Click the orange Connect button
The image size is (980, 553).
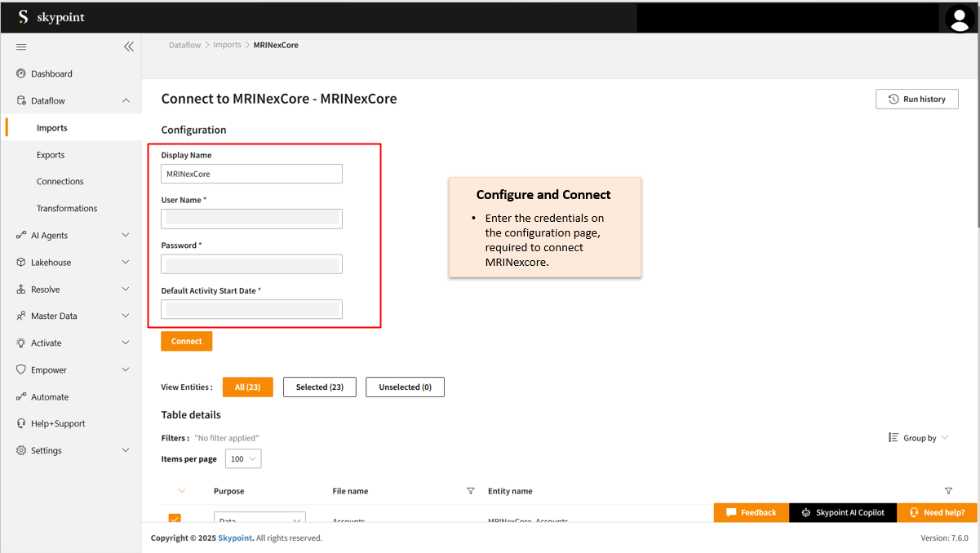tap(187, 341)
